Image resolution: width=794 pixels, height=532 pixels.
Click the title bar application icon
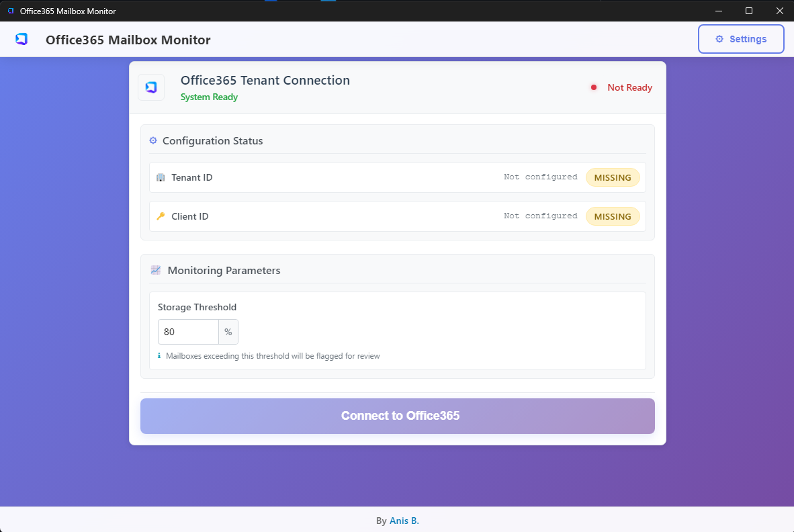point(10,11)
